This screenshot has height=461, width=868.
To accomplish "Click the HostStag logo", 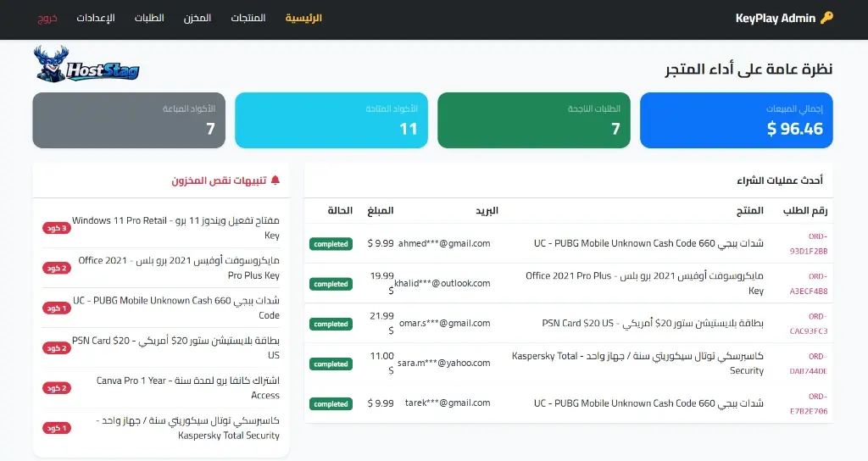I will [86, 64].
